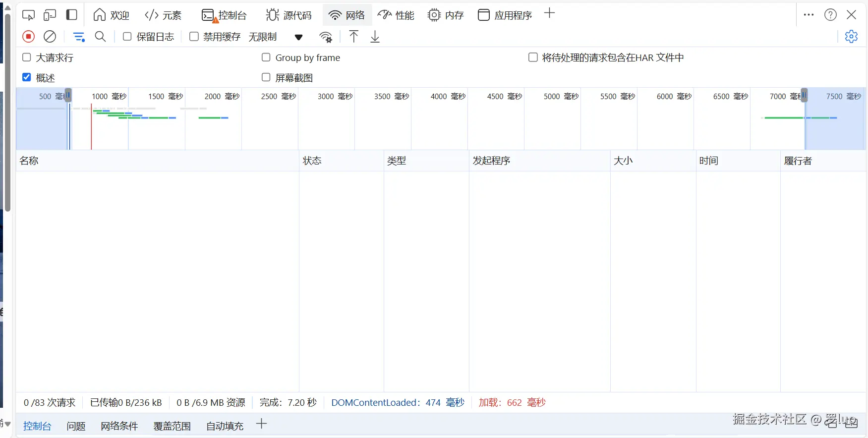
Task: Click the 2000 毫秒 timeline tick
Action: [x=222, y=96]
